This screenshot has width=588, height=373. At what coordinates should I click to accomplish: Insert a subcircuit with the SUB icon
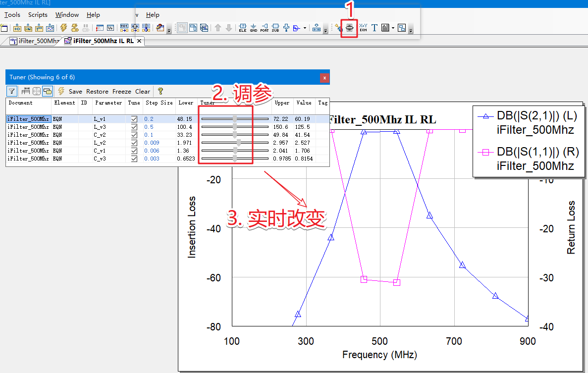275,28
